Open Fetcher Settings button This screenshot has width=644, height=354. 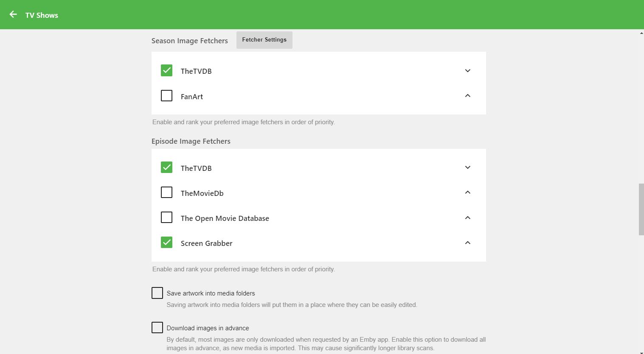(x=264, y=40)
